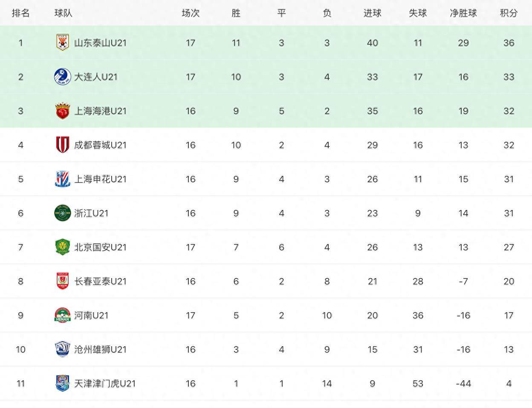Image resolution: width=532 pixels, height=408 pixels.
Task: Click 上海海港U21's points value 32
Action: point(509,111)
